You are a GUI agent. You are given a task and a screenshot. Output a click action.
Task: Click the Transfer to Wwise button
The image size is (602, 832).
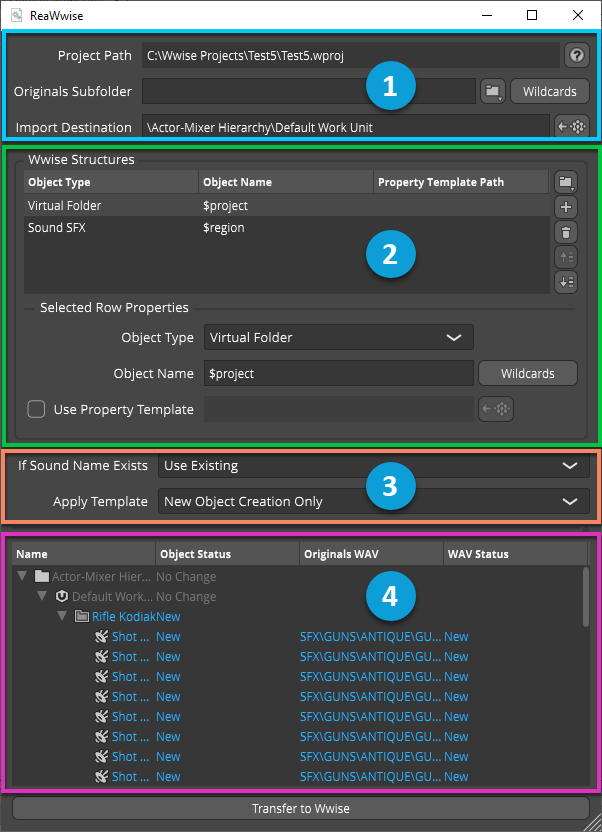(300, 808)
